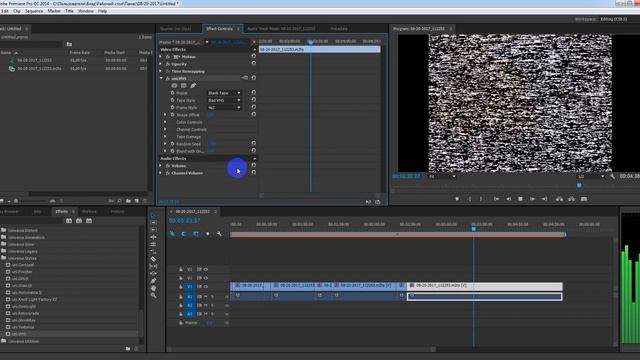
Task: Select the Hand tool
Action: pos(153,288)
